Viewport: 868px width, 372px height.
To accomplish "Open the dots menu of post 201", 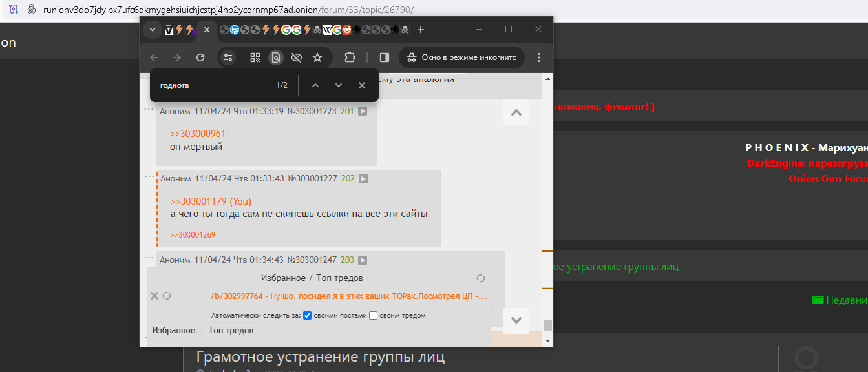I will coord(149,110).
